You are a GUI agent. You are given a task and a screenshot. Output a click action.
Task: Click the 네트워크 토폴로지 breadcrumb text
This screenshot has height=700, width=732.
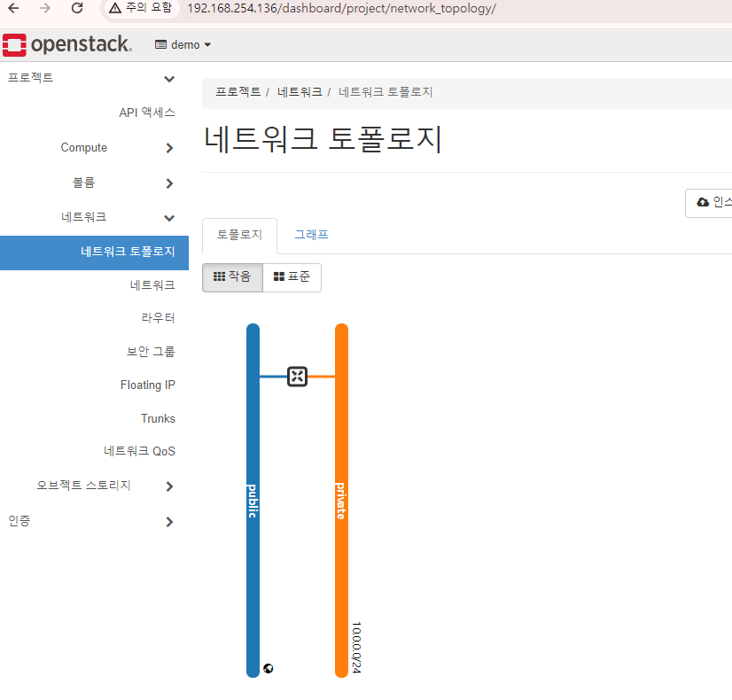click(x=385, y=92)
